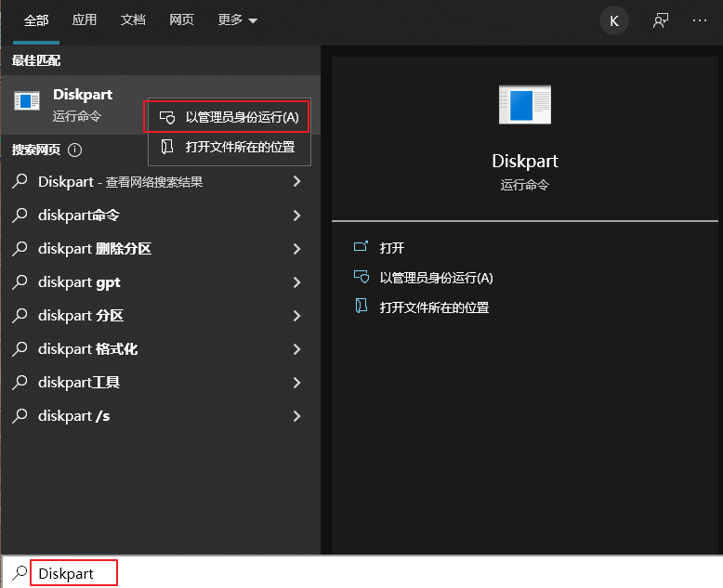Click search icon beside diskpart工具

tap(20, 383)
